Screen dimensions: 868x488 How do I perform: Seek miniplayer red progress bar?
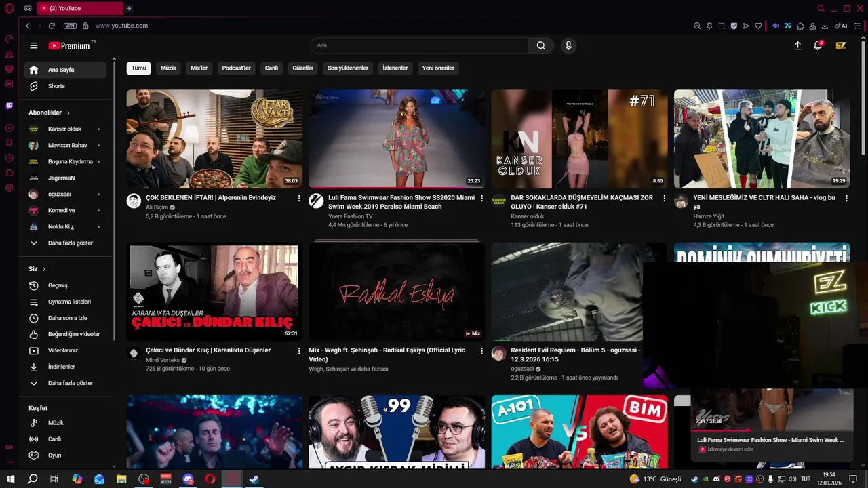(772, 430)
